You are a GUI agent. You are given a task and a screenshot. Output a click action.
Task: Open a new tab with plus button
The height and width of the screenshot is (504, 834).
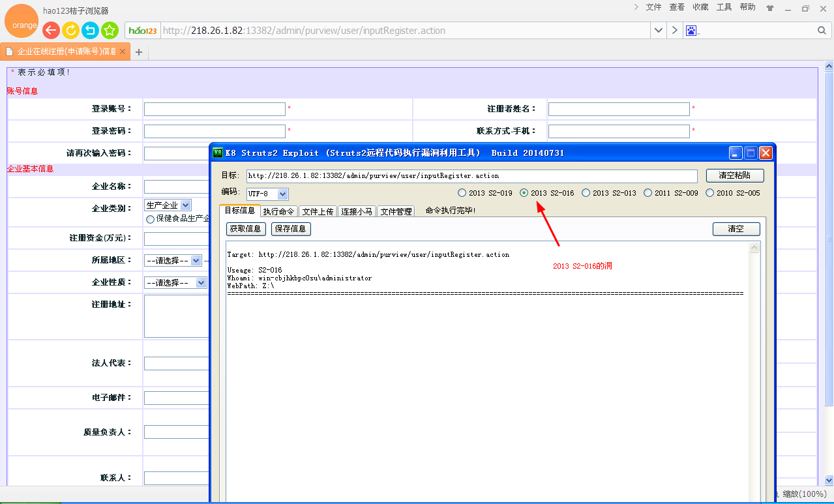(139, 52)
